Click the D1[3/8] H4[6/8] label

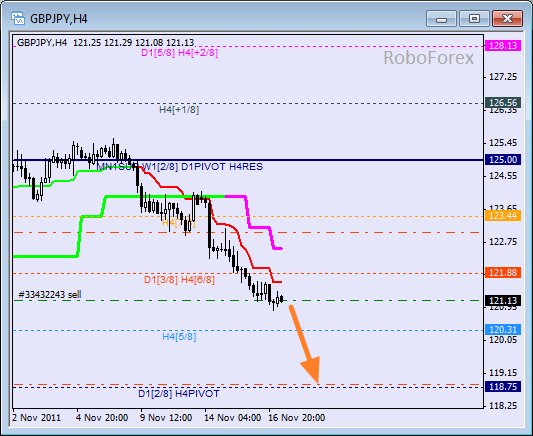[x=179, y=280]
